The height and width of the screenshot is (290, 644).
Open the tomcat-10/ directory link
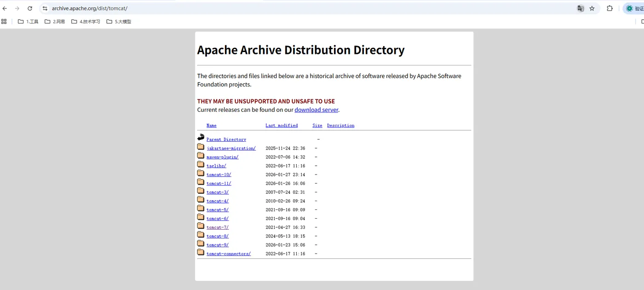[219, 174]
